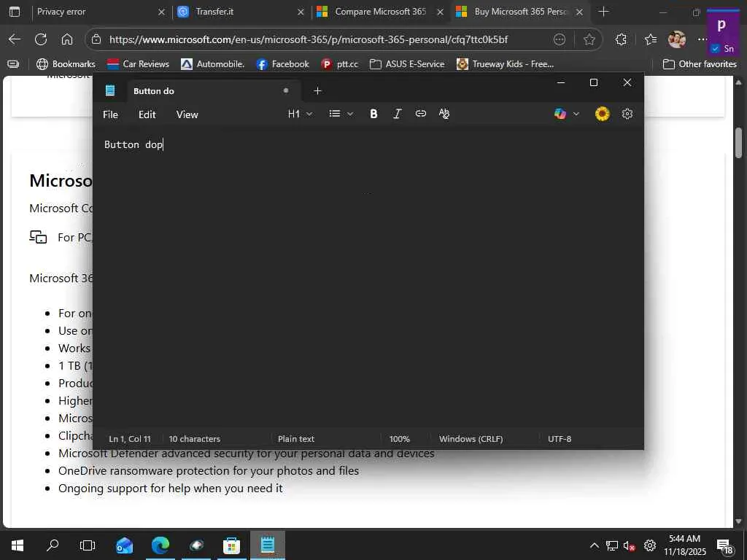Viewport: 747px width, 560px height.
Task: Open Notepad settings gear
Action: (627, 114)
